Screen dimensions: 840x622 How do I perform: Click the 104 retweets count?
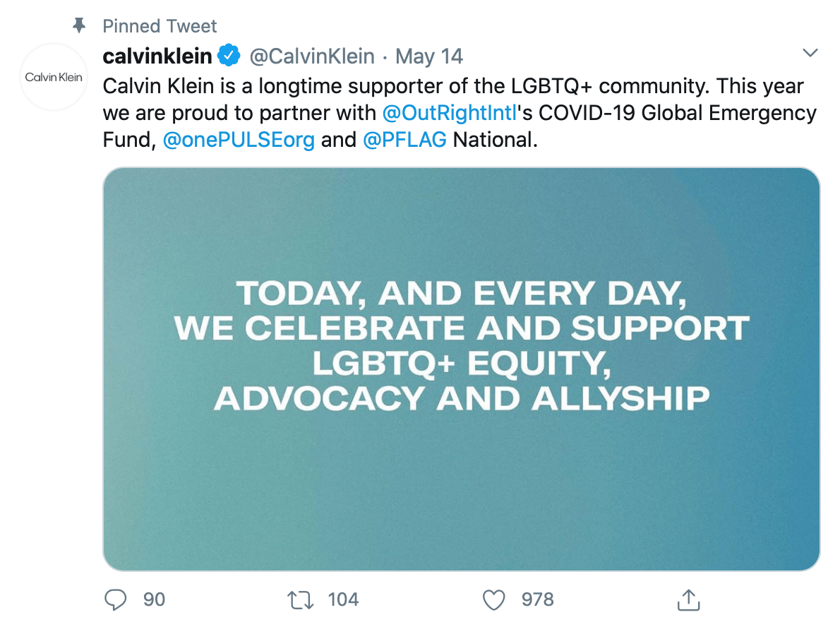(x=343, y=599)
